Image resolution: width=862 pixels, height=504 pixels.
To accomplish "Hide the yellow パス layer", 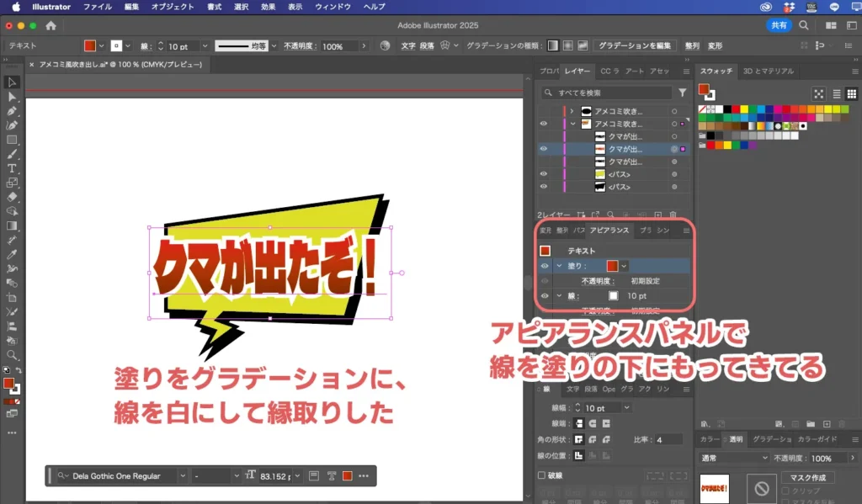I will [x=544, y=174].
